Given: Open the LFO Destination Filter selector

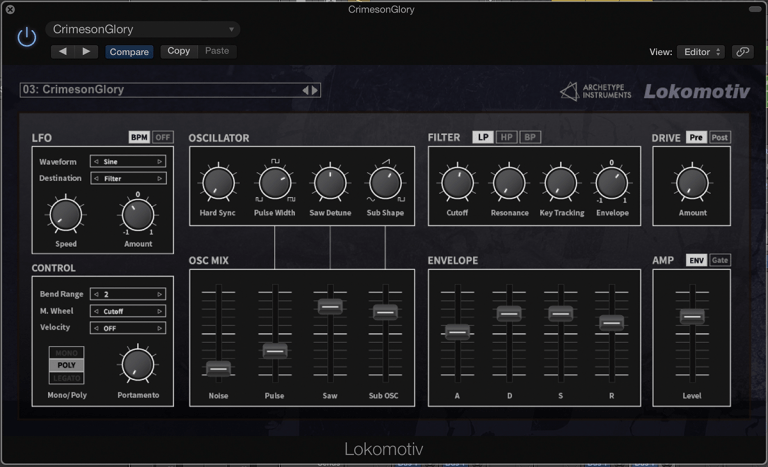Looking at the screenshot, I should click(128, 179).
